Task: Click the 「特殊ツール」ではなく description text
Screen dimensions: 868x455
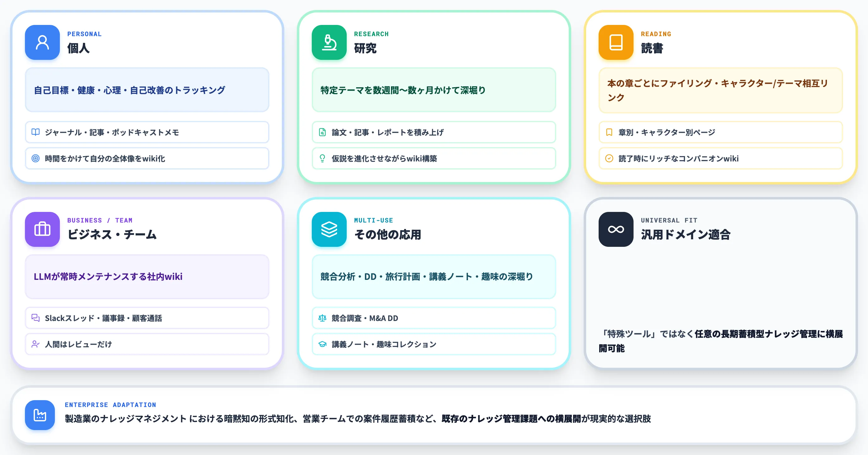Action: (721, 341)
